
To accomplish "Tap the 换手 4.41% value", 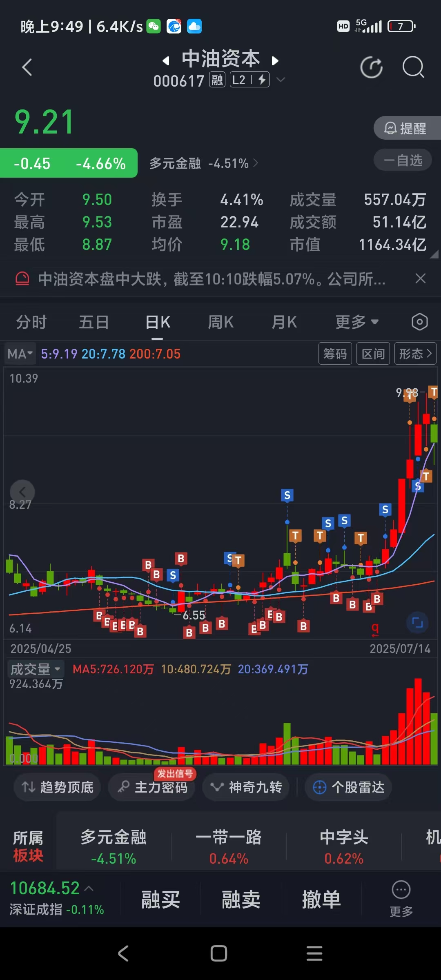I will tap(242, 200).
